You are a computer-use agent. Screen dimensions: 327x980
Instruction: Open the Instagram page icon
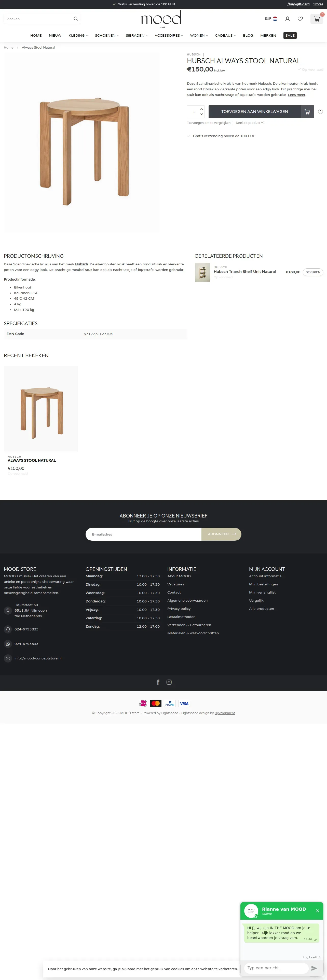(x=169, y=682)
